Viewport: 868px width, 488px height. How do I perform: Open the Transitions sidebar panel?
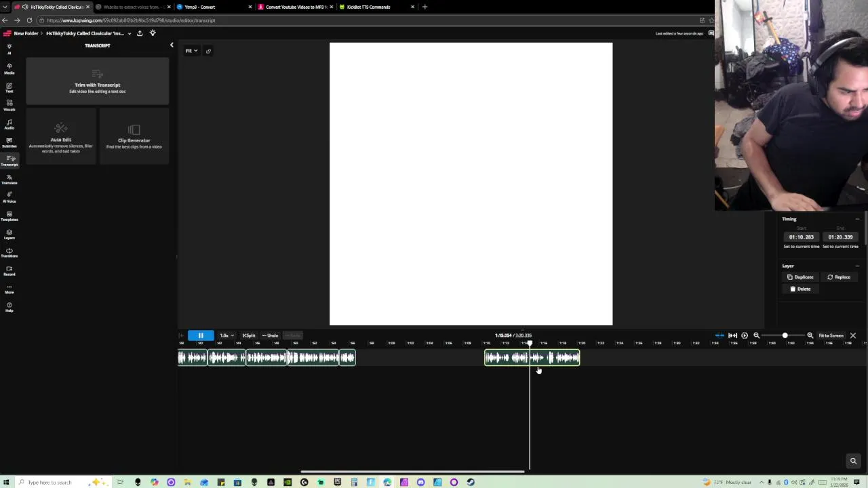[9, 252]
